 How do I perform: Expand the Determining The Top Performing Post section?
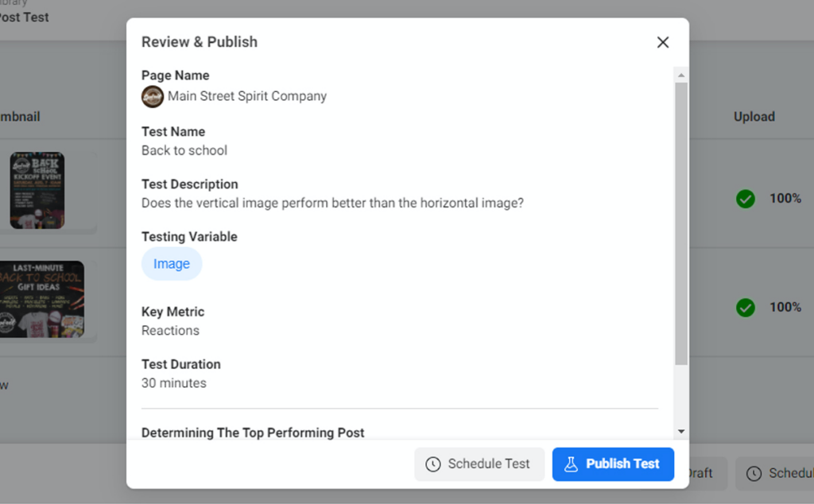click(x=253, y=432)
